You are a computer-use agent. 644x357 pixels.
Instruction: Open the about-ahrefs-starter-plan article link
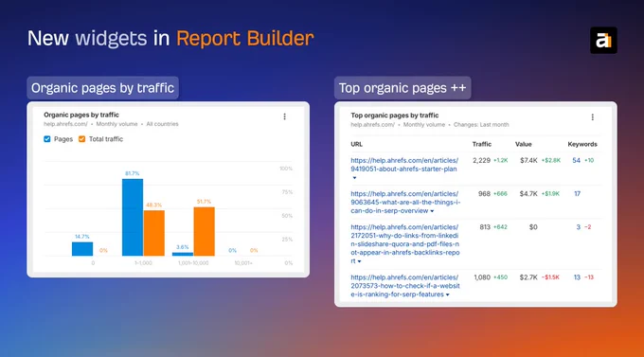pyautogui.click(x=404, y=165)
